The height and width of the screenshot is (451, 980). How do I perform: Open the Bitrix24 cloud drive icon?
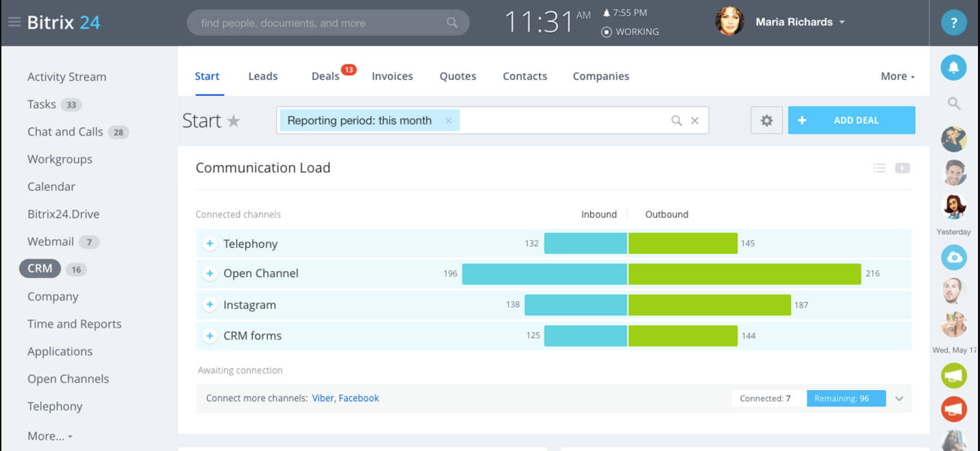(953, 257)
